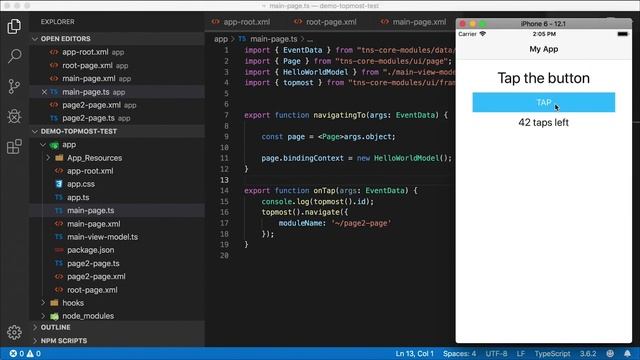Open the Search view in activity bar
Image resolution: width=640 pixels, height=360 pixels.
14,56
